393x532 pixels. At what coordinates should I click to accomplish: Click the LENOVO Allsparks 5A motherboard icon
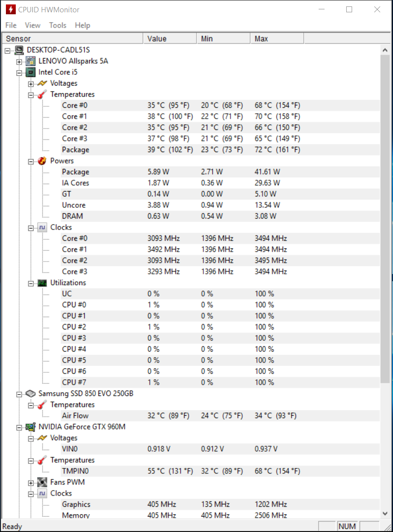(x=31, y=61)
